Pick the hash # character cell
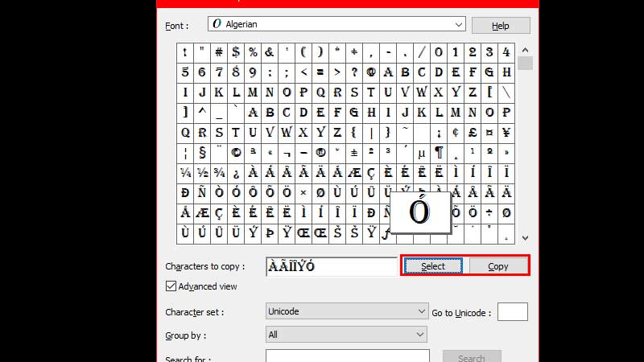Image resolution: width=644 pixels, height=362 pixels. (219, 52)
